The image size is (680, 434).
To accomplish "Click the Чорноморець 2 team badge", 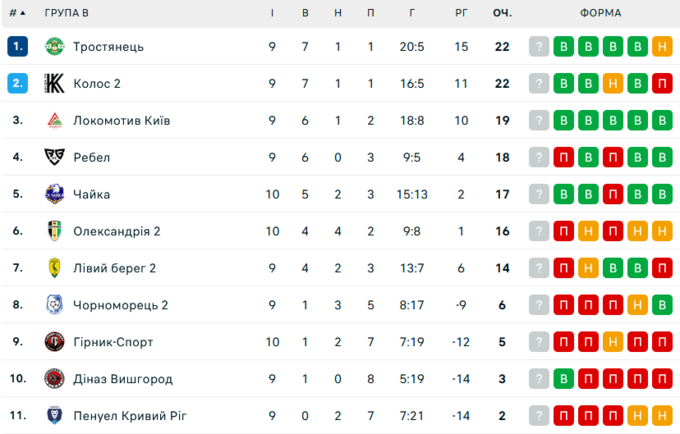I will [54, 305].
